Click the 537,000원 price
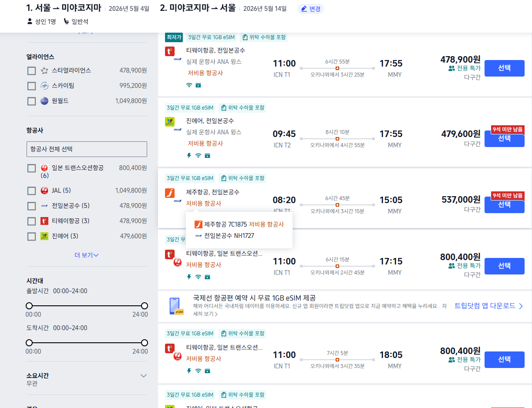532x408 pixels. [461, 200]
